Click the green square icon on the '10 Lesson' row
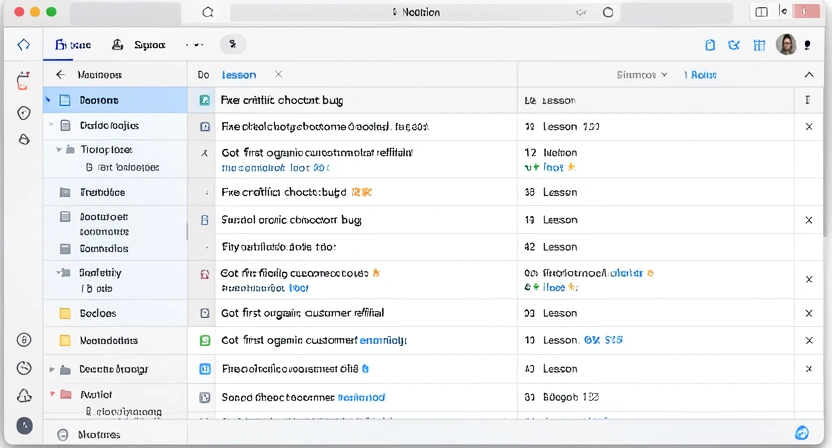The width and height of the screenshot is (832, 448). 205,340
